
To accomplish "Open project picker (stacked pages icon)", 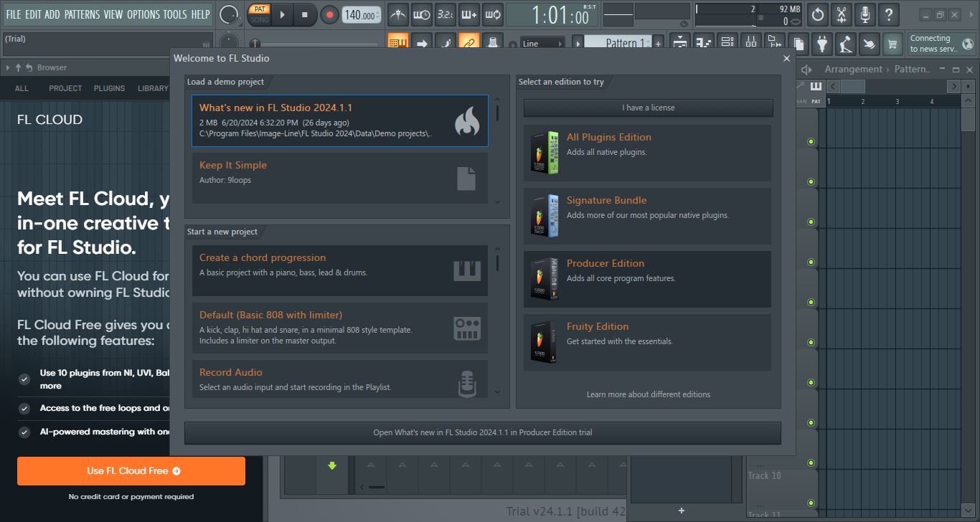I will coord(798,44).
